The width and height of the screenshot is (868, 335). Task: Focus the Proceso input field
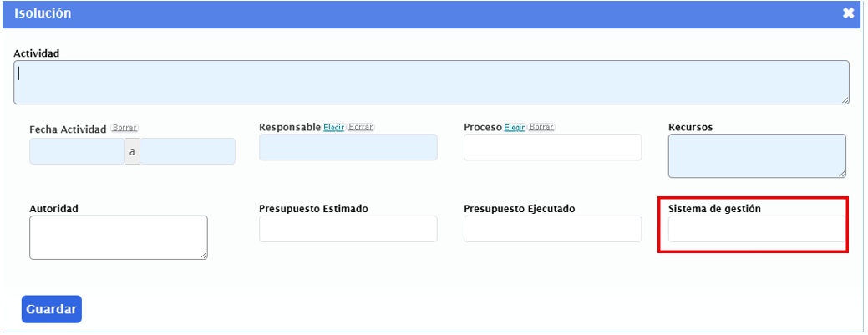[x=552, y=147]
